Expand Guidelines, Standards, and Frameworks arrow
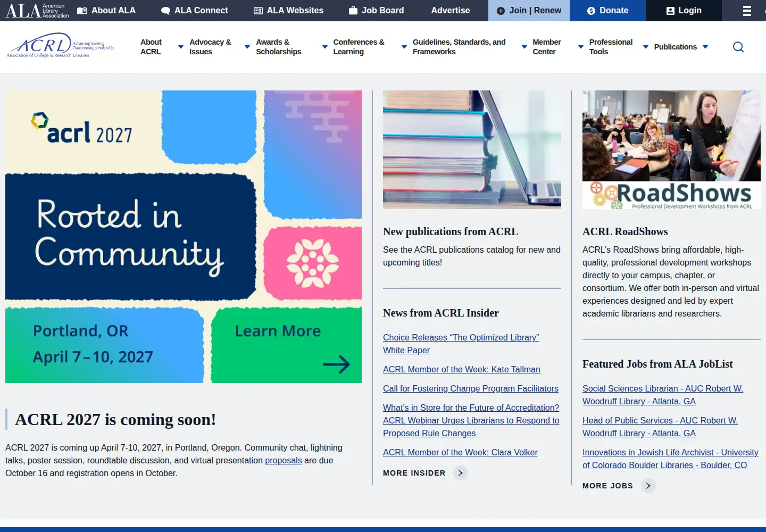 524,47
